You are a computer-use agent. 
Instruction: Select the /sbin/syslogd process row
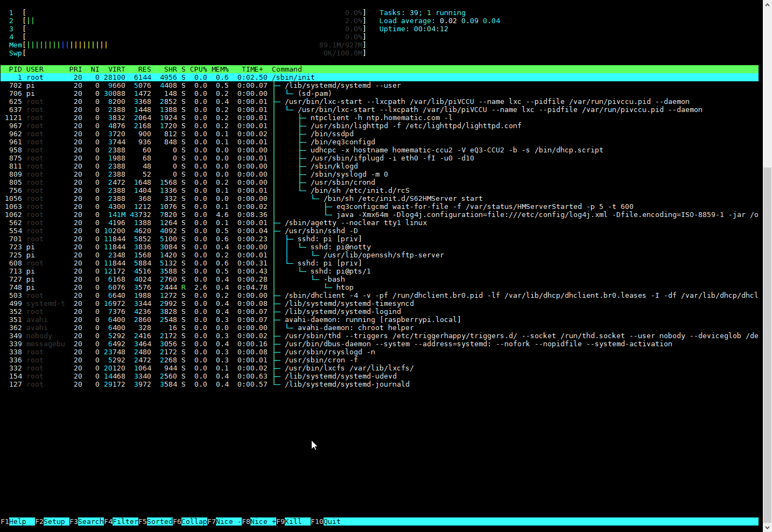point(380,174)
